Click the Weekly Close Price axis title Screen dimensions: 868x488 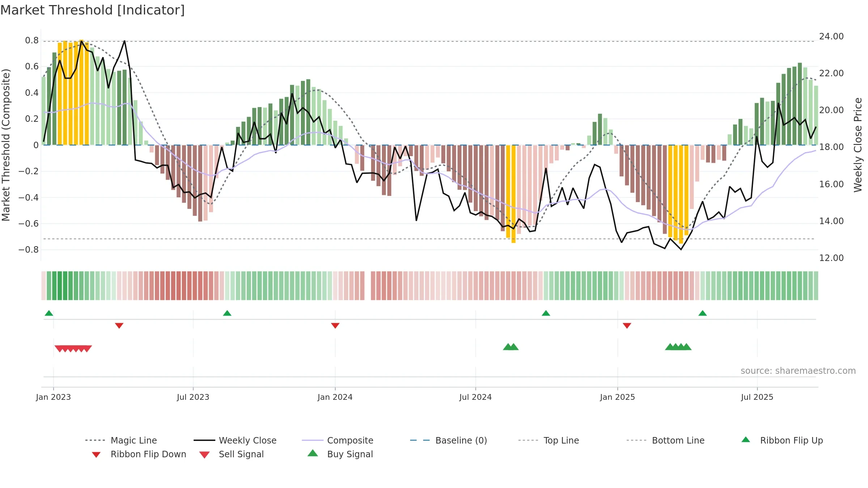tap(858, 145)
